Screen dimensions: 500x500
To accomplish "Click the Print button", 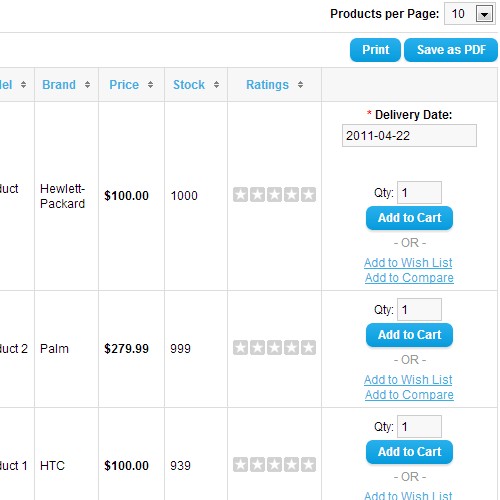I will (375, 50).
